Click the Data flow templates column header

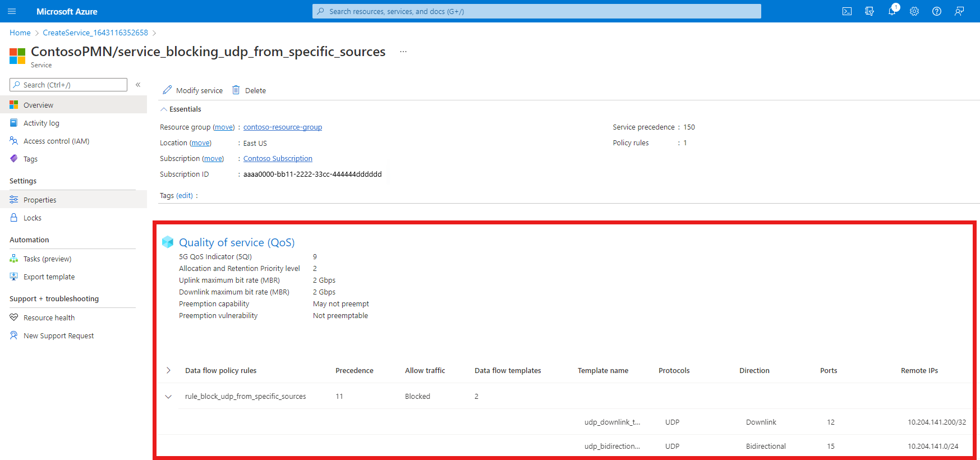point(508,371)
